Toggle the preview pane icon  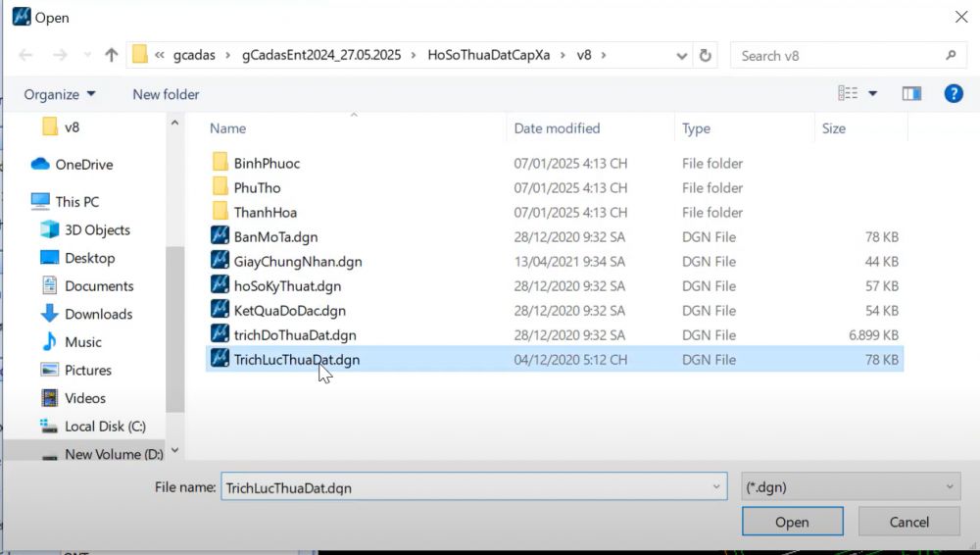[911, 94]
